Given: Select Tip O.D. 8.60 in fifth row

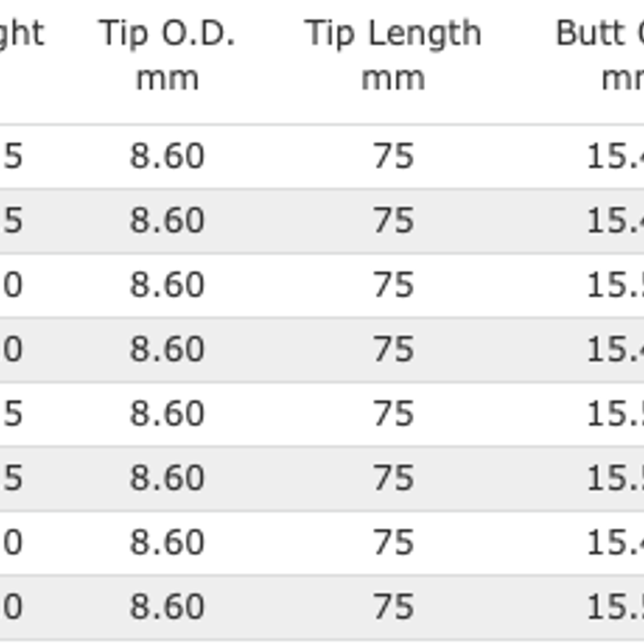Looking at the screenshot, I should pos(167,414).
